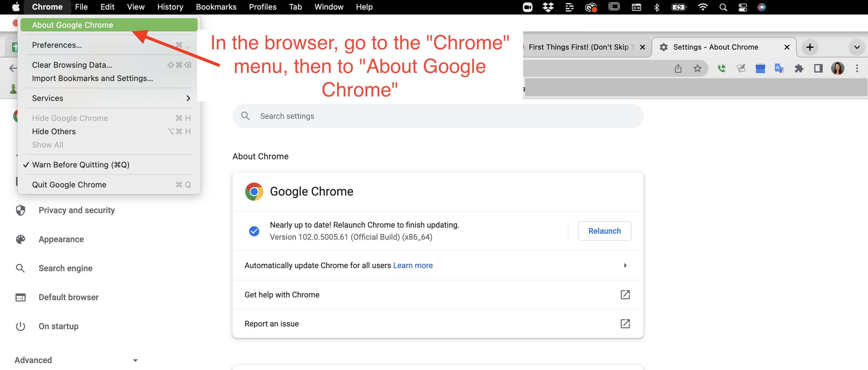Click the Dropbox menu bar icon

pyautogui.click(x=548, y=7)
